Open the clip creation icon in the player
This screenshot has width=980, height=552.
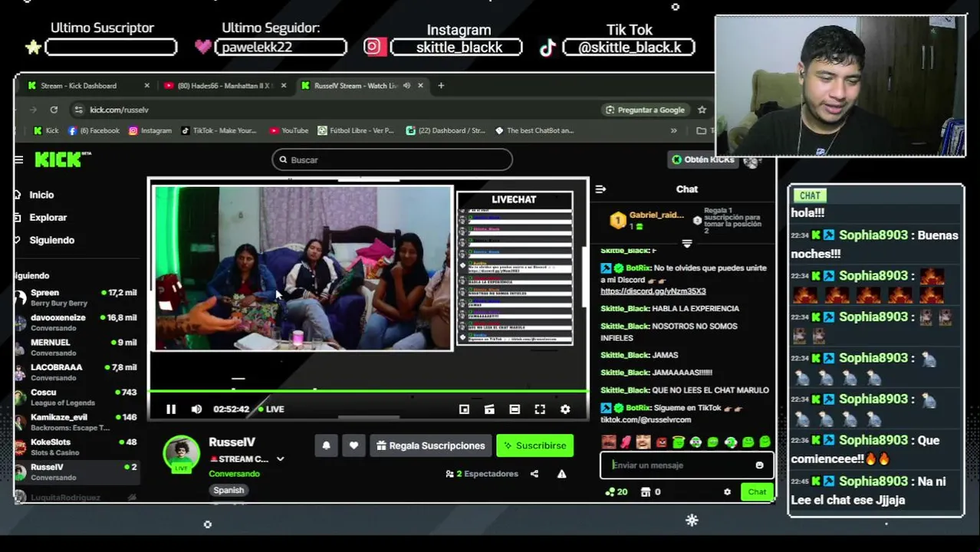coord(489,409)
